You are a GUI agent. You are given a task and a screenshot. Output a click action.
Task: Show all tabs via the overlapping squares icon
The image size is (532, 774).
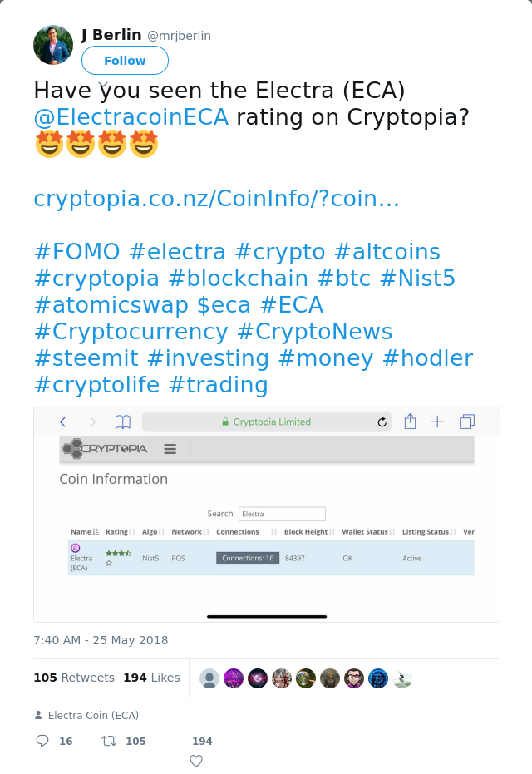click(x=466, y=422)
